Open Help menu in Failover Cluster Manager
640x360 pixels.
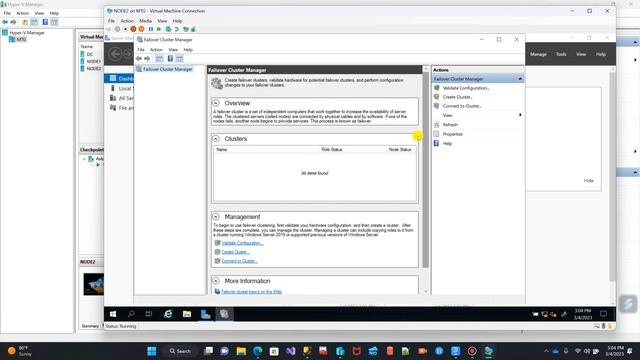188,50
